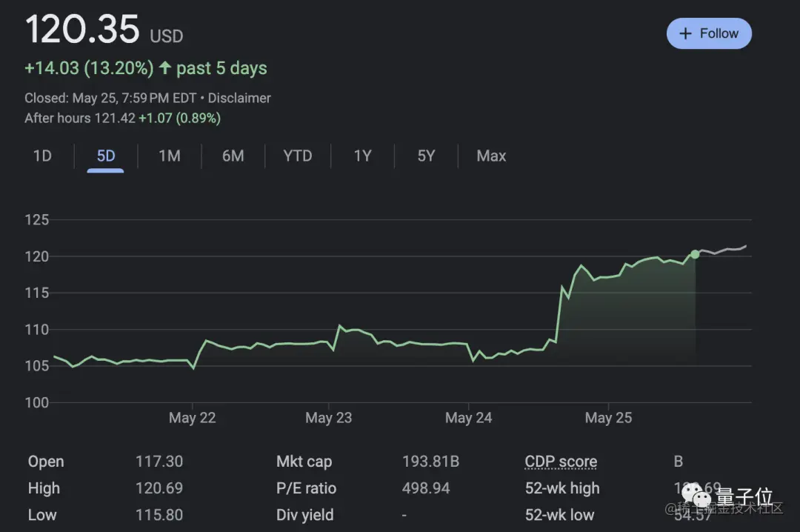800x532 pixels.
Task: Open the Disclaimer link
Action: pos(239,98)
